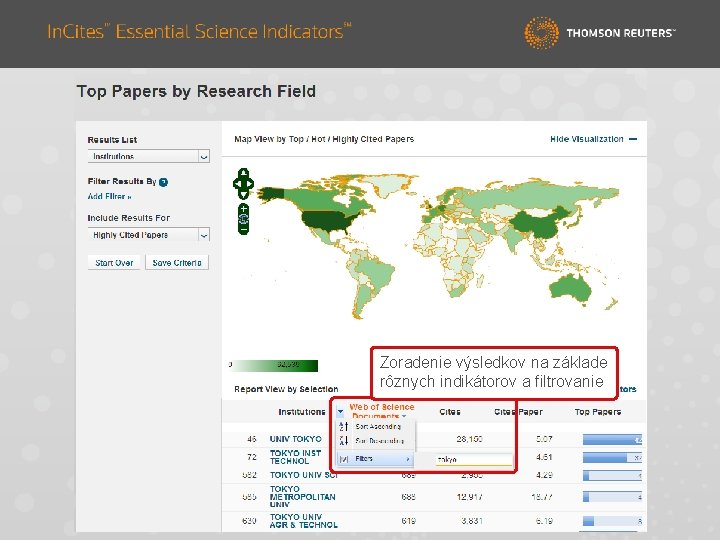Click the filter text field containing tokyo
The width and height of the screenshot is (720, 540).
pos(473,459)
